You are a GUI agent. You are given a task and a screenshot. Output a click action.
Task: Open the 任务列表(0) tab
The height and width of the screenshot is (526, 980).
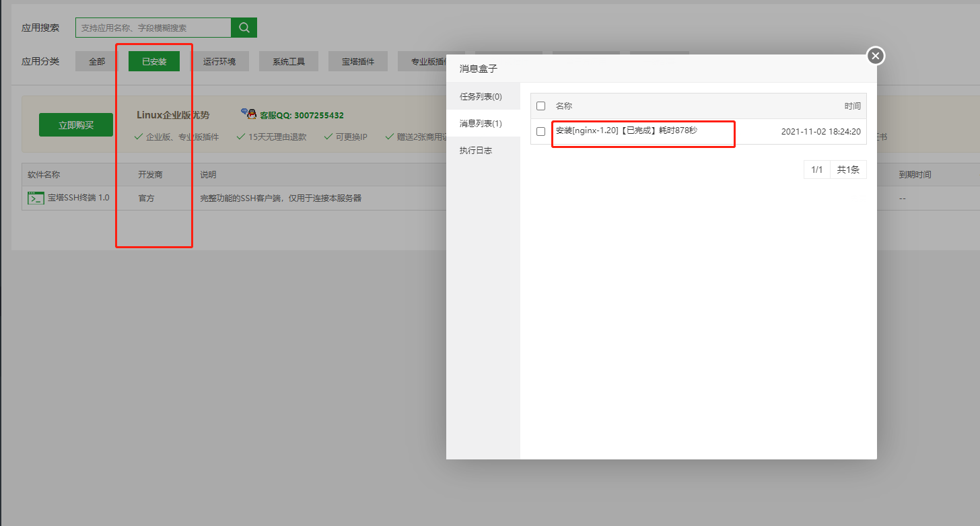click(x=483, y=96)
